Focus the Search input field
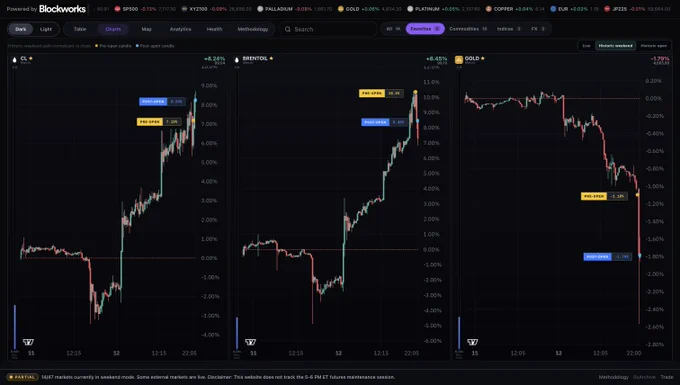 (x=328, y=29)
